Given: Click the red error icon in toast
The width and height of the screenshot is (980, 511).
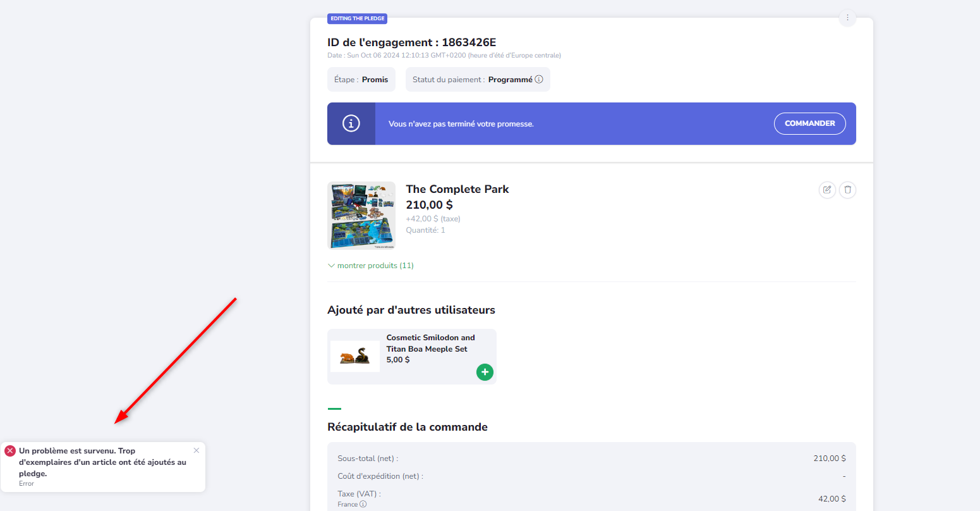Looking at the screenshot, I should (10, 451).
